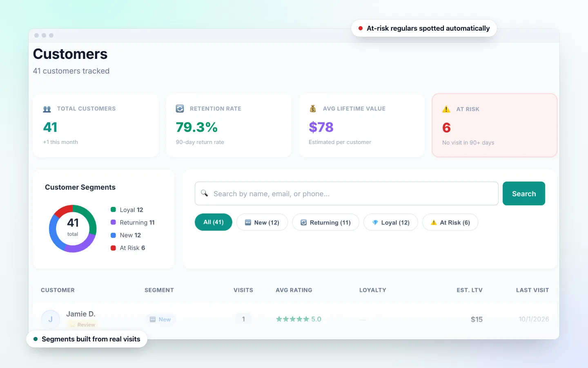Sort by the SEGMENT column header

(x=159, y=290)
